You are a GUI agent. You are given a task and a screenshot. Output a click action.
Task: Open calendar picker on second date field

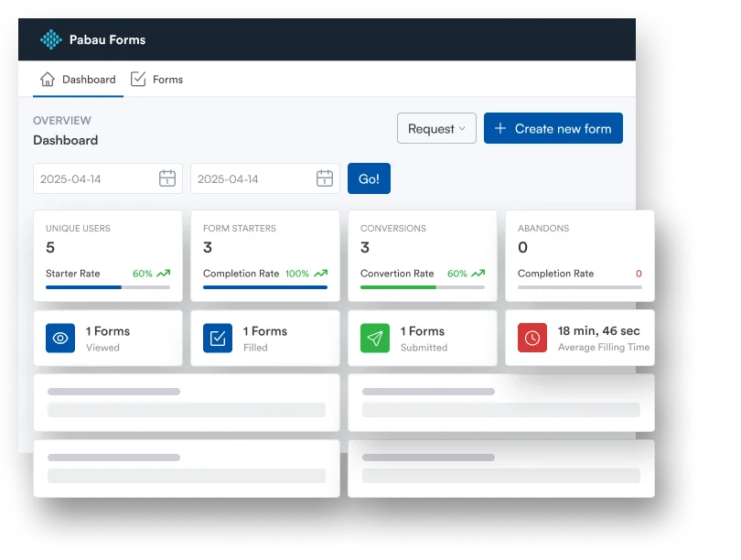pyautogui.click(x=324, y=178)
